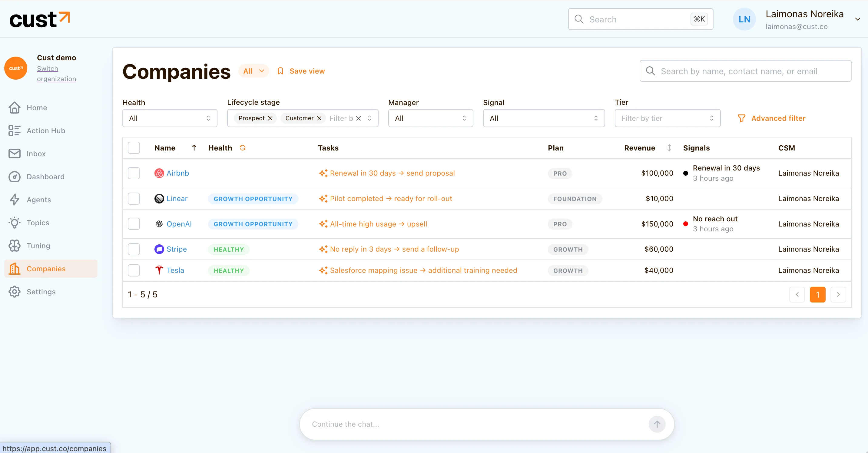
Task: Open the Pilot completed task for Linear
Action: pyautogui.click(x=386, y=199)
